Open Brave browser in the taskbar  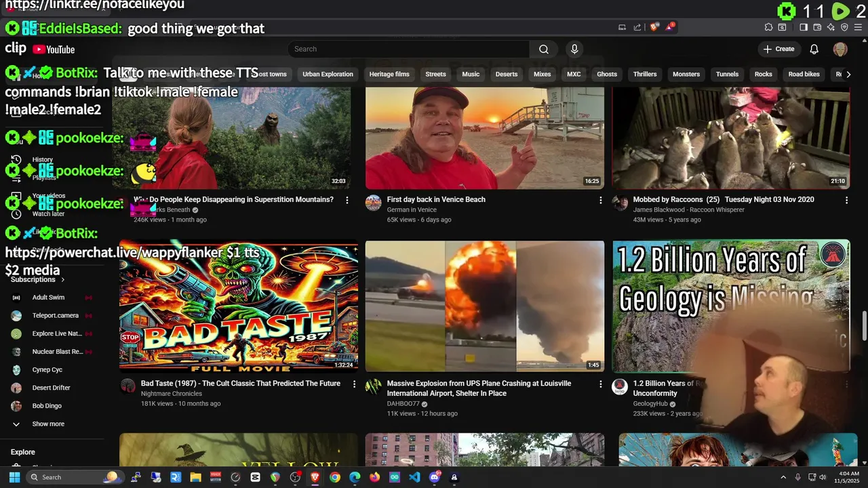315,477
